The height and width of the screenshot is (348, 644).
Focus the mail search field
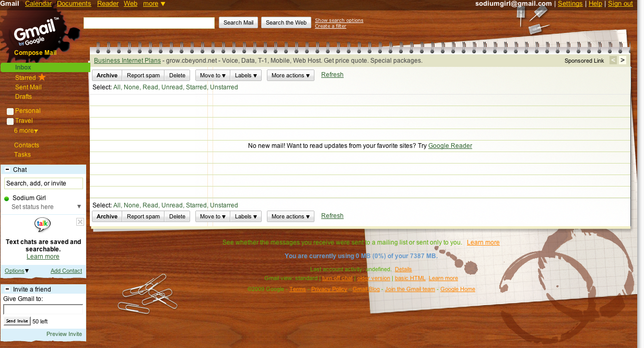[x=149, y=22]
